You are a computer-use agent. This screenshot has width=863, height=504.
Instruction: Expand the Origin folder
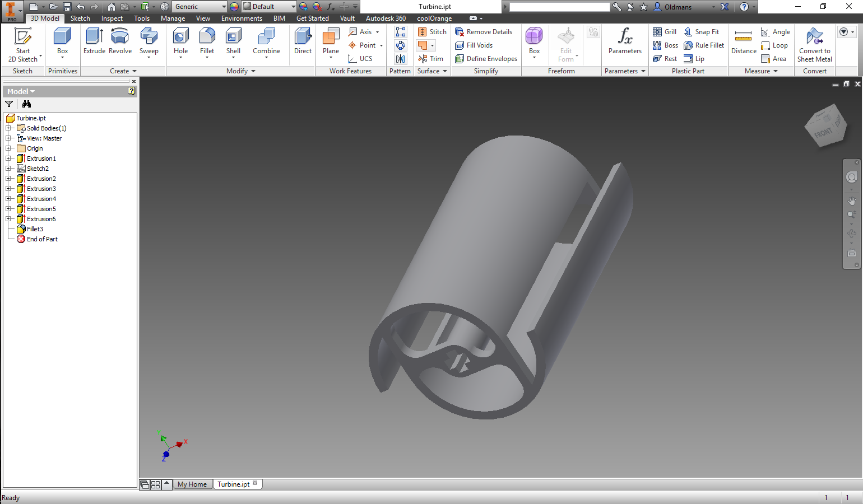[x=8, y=148]
